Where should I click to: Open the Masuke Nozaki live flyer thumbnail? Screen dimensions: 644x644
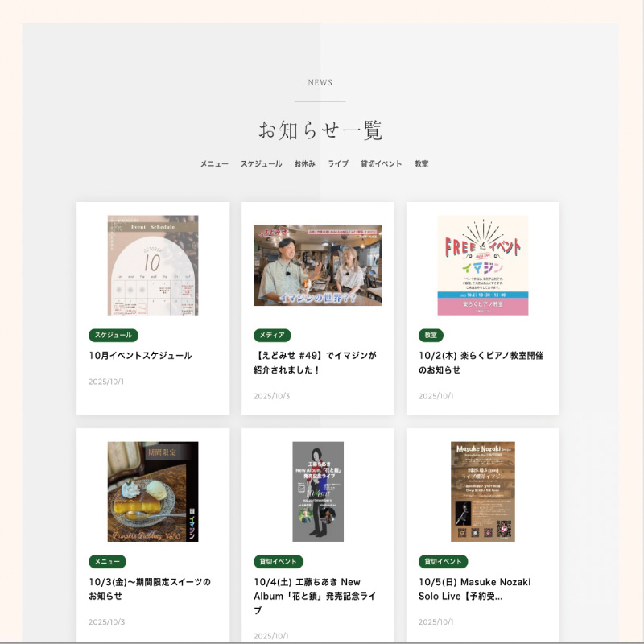click(482, 492)
